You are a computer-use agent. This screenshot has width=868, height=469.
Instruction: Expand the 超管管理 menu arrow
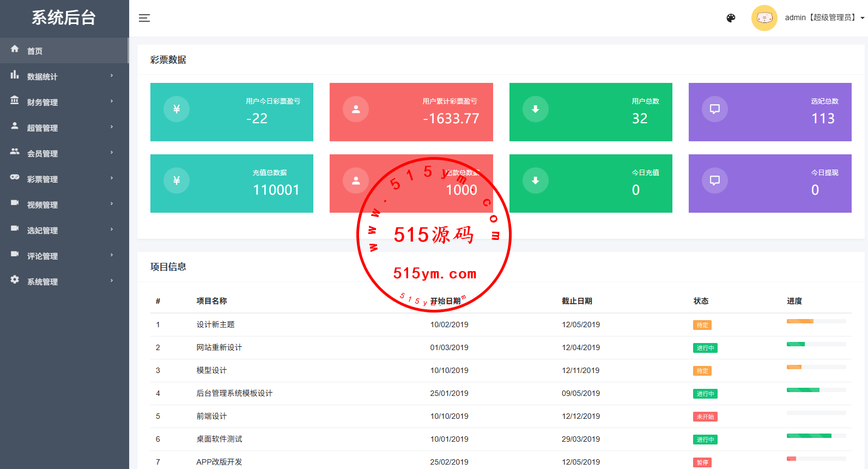[112, 127]
